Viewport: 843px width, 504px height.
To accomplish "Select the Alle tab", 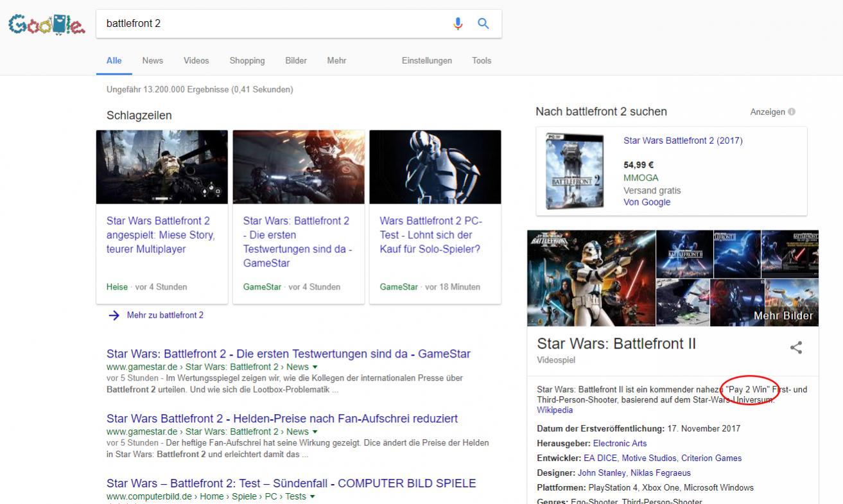I will 114,60.
